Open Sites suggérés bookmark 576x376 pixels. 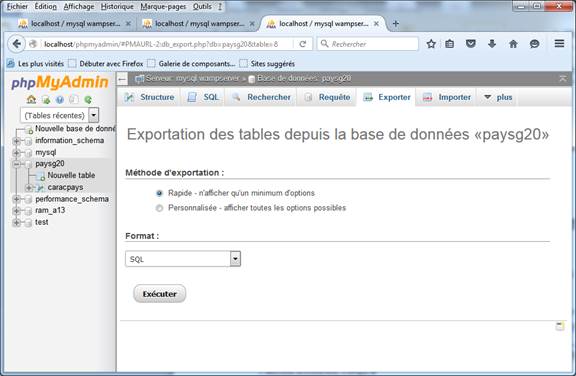267,64
